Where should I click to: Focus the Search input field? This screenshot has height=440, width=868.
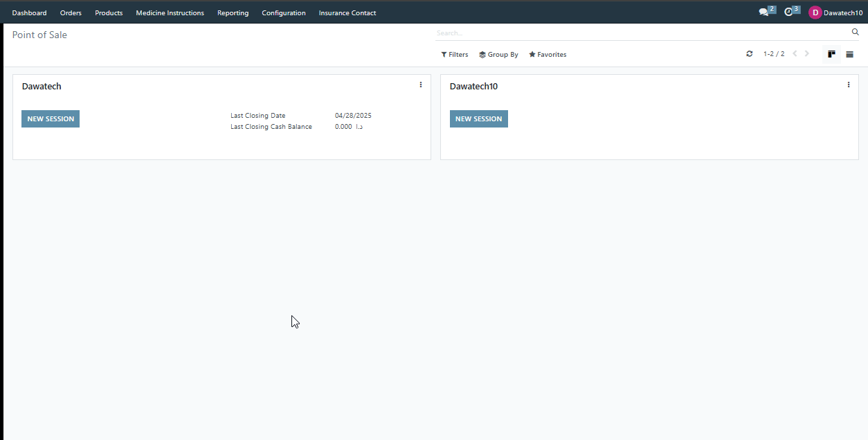point(642,33)
